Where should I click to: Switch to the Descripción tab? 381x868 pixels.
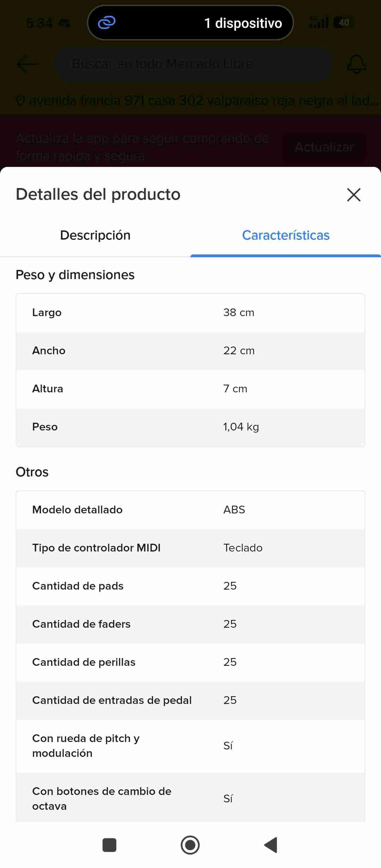pyautogui.click(x=95, y=235)
